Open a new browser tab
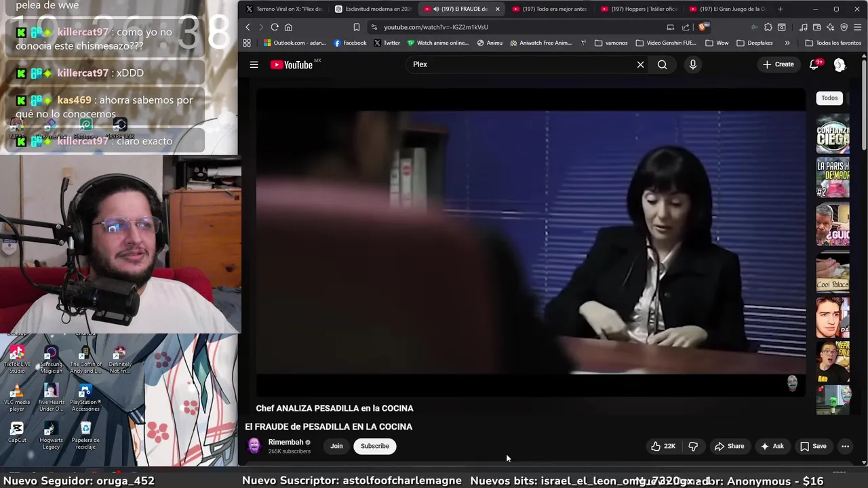This screenshot has height=488, width=868. [780, 9]
